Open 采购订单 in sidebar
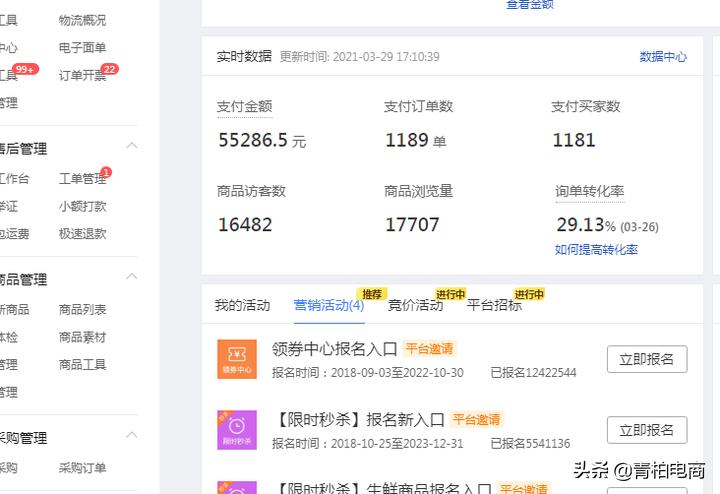Image resolution: width=720 pixels, height=494 pixels. coord(83,468)
